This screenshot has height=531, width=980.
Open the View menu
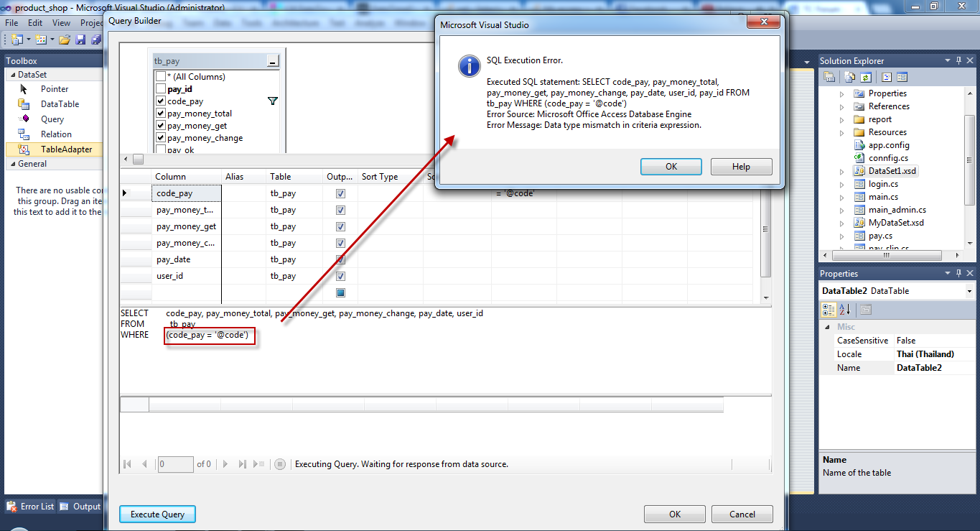click(x=61, y=23)
